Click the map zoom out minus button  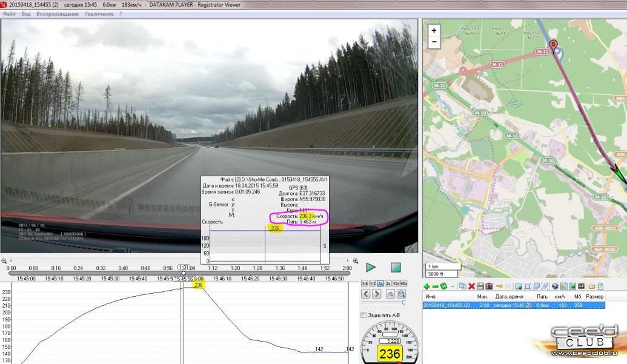click(x=434, y=42)
